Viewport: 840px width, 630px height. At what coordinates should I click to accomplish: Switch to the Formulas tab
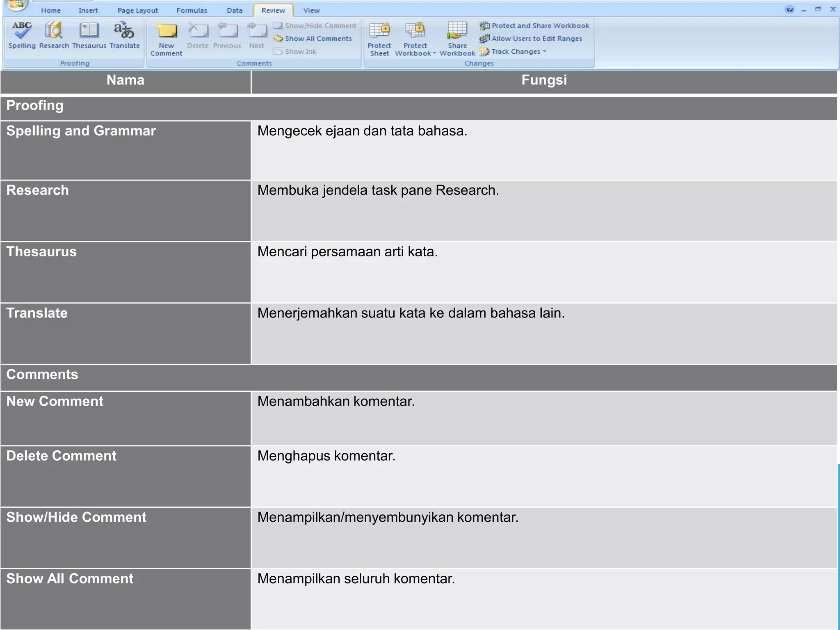pos(192,10)
